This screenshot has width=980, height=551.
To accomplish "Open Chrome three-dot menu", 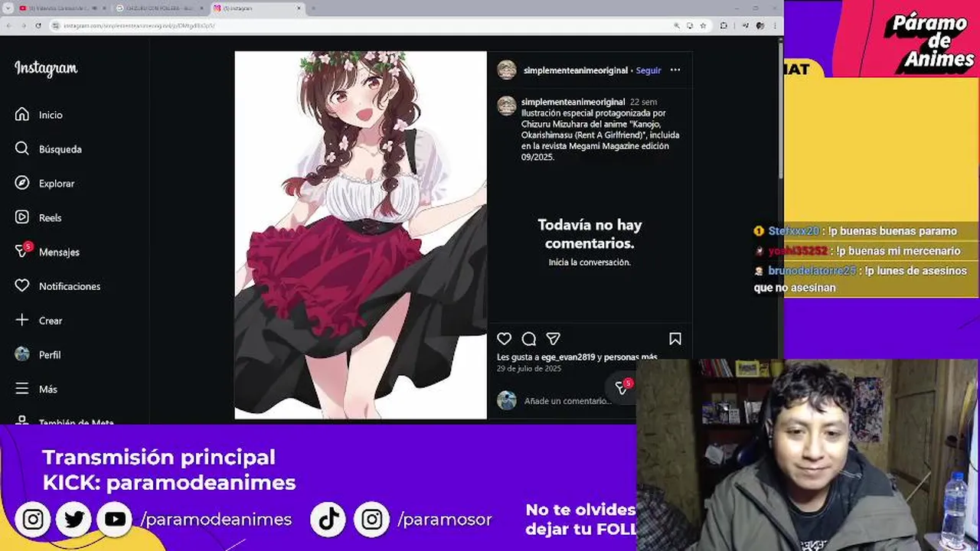I will [776, 25].
